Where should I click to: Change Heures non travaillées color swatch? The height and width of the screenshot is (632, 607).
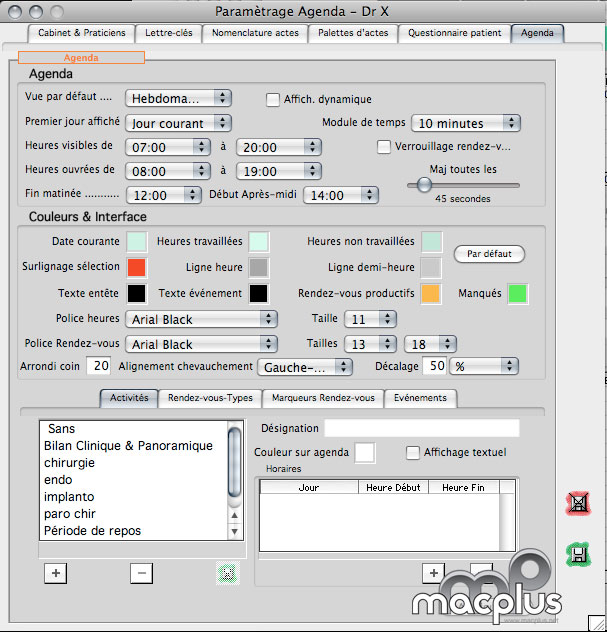[x=431, y=242]
